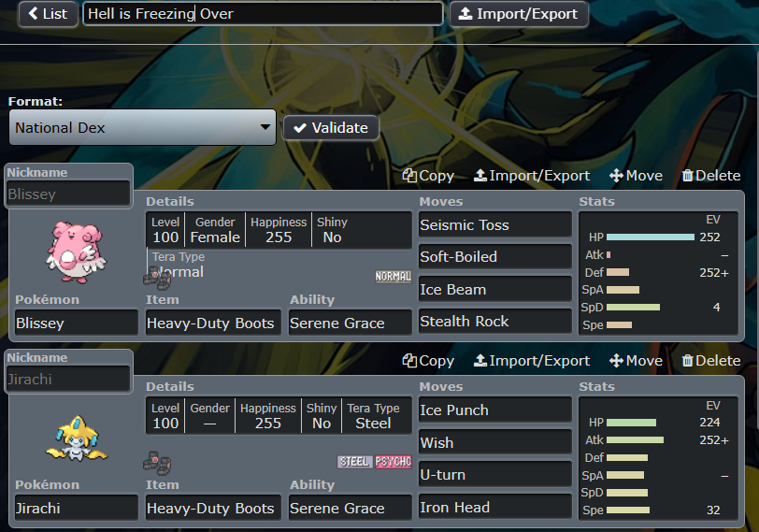
Task: Change Blissey's gender from Female
Action: 215,230
